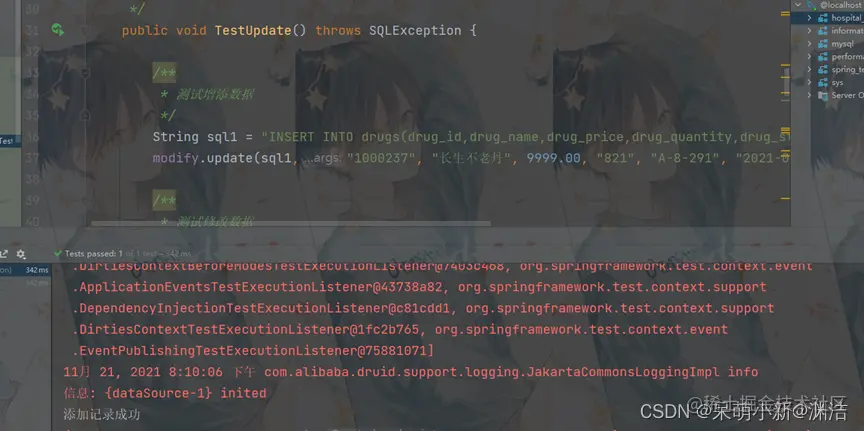The image size is (864, 431).
Task: Click the mysql schema icon
Action: click(x=823, y=44)
